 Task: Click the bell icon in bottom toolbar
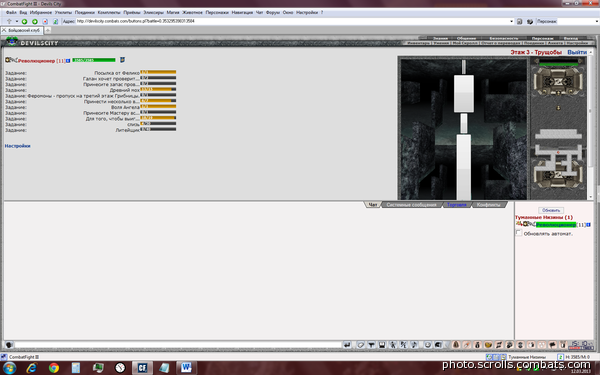coord(456,345)
